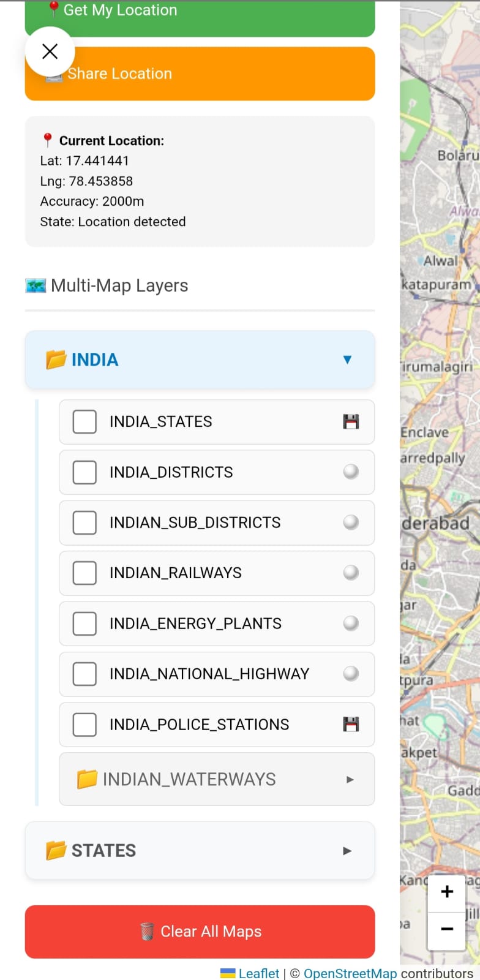Close the side panel with the X button

[50, 51]
